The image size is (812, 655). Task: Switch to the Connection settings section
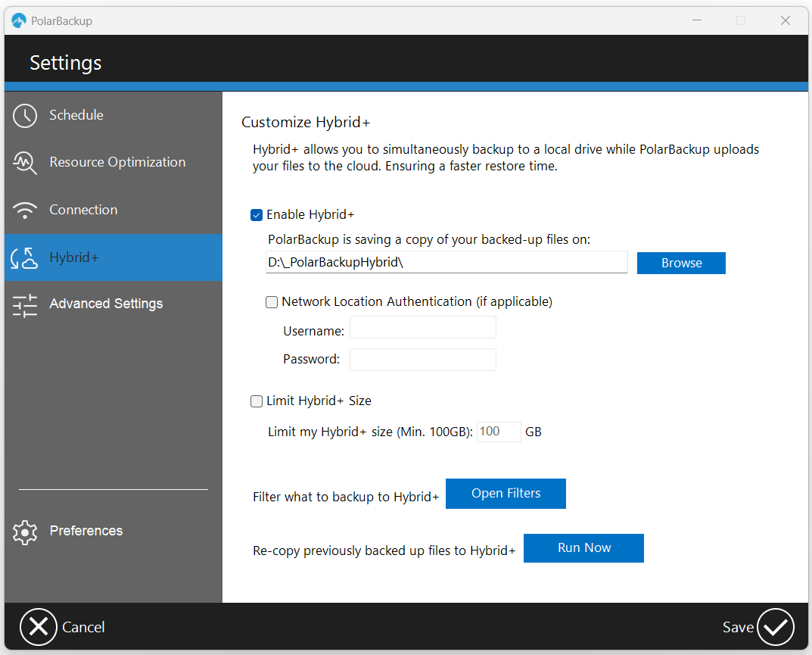(83, 210)
